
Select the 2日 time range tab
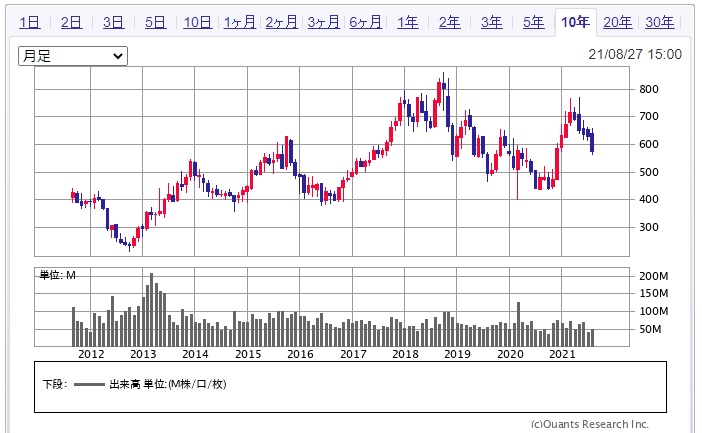coord(72,22)
